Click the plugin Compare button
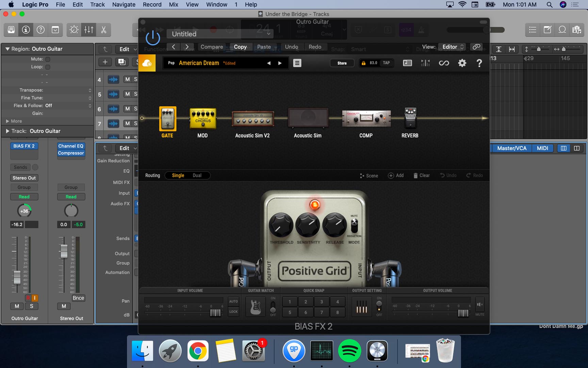 point(212,47)
